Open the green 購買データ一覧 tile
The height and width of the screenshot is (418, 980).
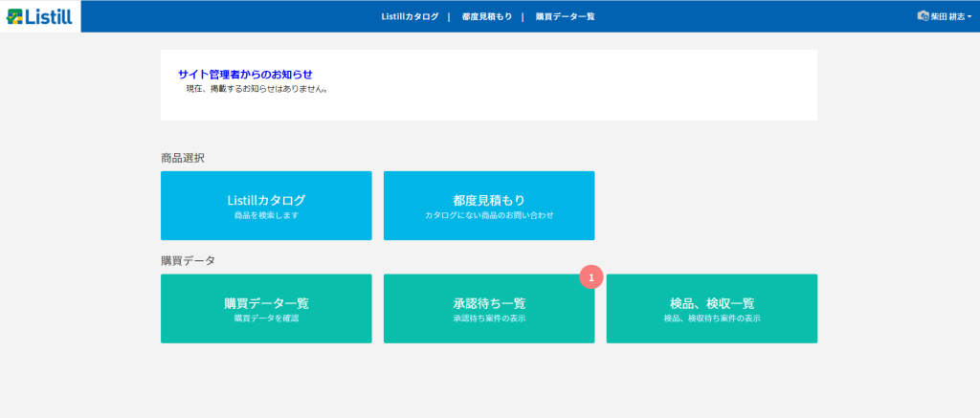(266, 309)
